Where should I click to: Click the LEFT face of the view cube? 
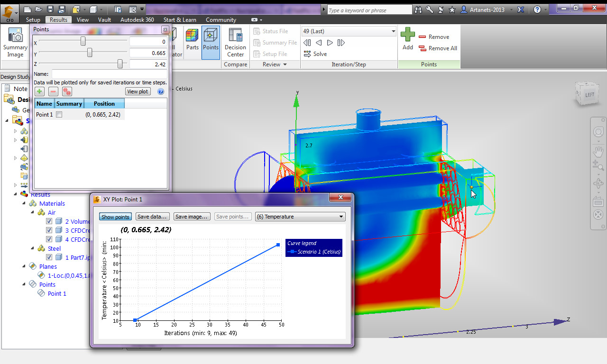point(589,94)
